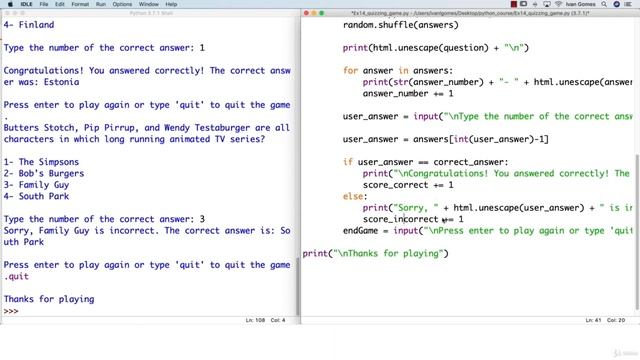Screen dimensions: 640x360
Task: Click the Python shell vertical scrollbar thumb
Action: [298, 286]
